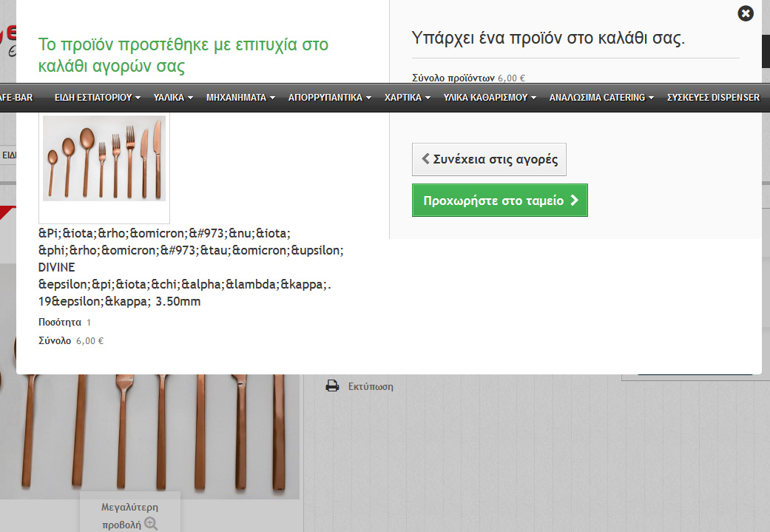Expand the ΥΑΛΙΚΑ menu
The height and width of the screenshot is (532, 770).
(x=173, y=98)
